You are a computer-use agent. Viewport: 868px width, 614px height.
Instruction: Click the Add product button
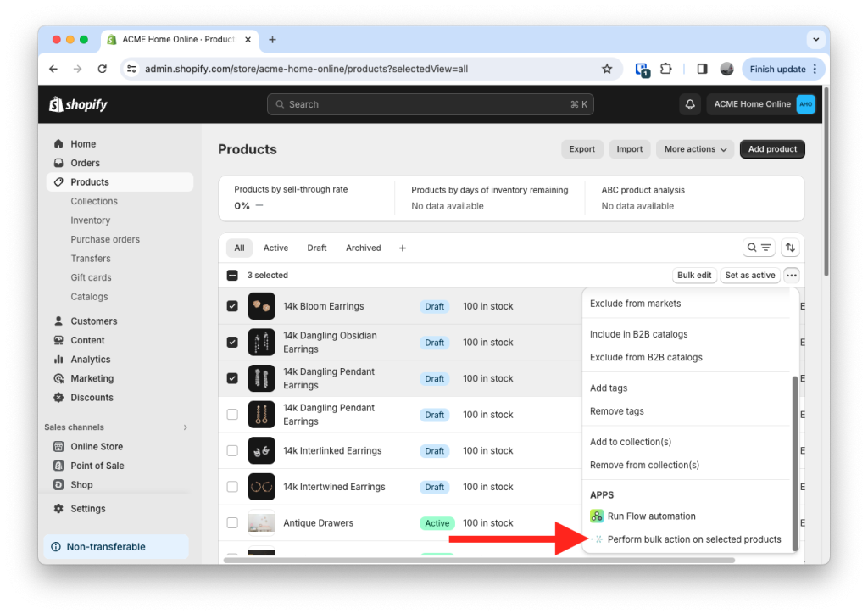coord(771,149)
